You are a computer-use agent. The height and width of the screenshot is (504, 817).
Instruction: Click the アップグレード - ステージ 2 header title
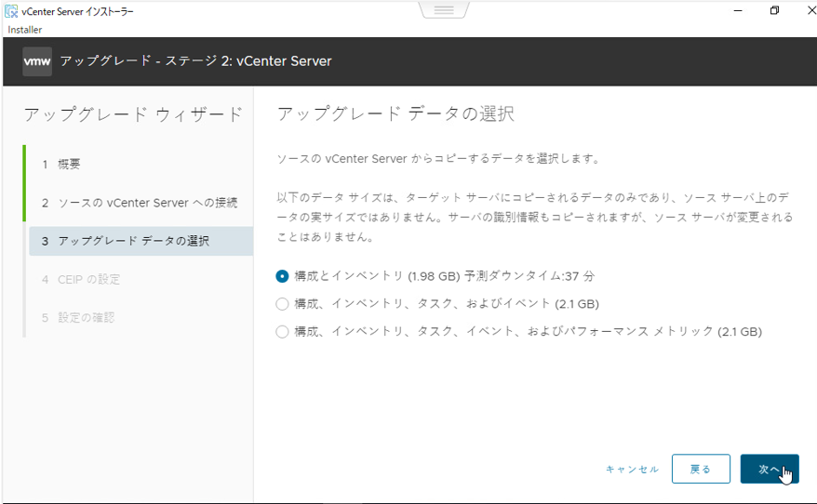[195, 61]
